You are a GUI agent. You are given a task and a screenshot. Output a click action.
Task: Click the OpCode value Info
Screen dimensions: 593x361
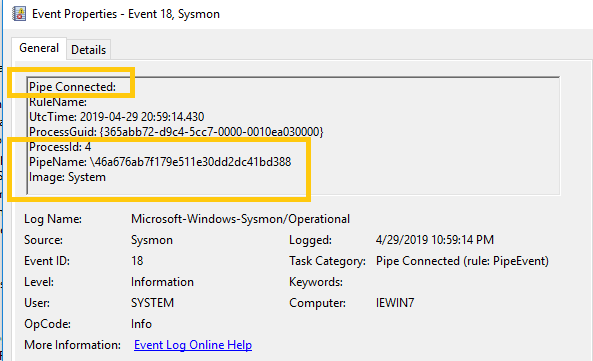tap(141, 324)
